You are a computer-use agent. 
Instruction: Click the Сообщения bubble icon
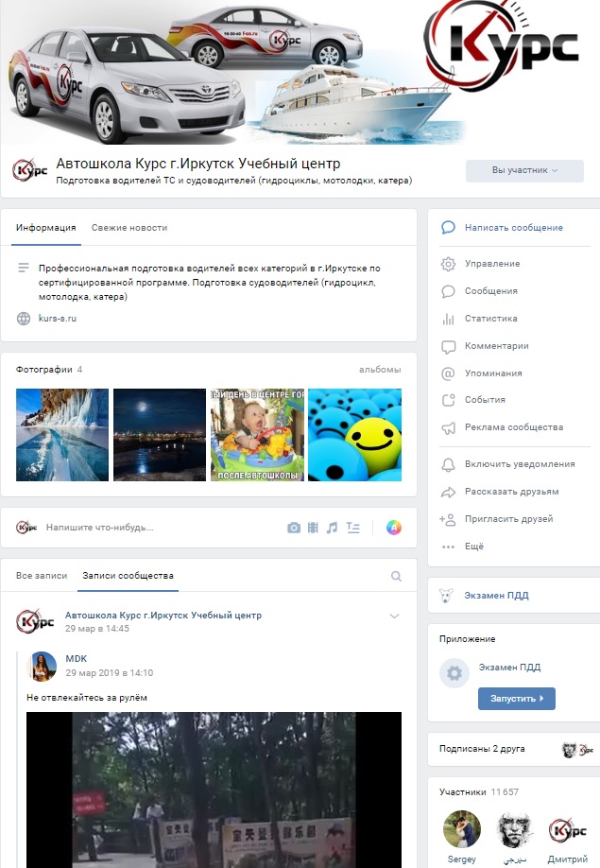(448, 291)
